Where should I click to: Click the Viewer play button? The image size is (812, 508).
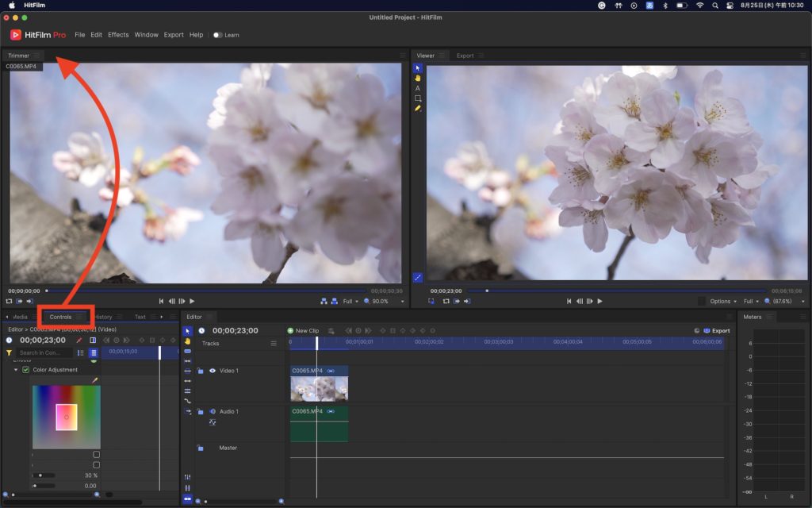pyautogui.click(x=599, y=302)
